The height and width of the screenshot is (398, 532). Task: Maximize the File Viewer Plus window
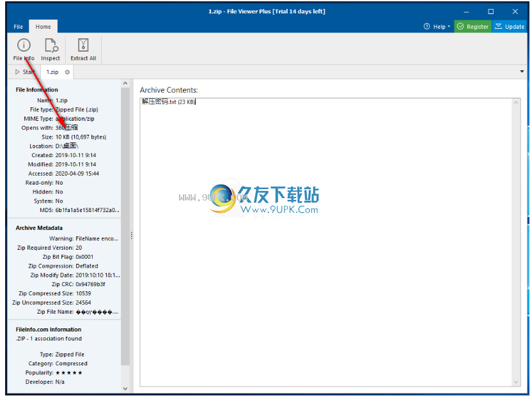click(x=490, y=11)
